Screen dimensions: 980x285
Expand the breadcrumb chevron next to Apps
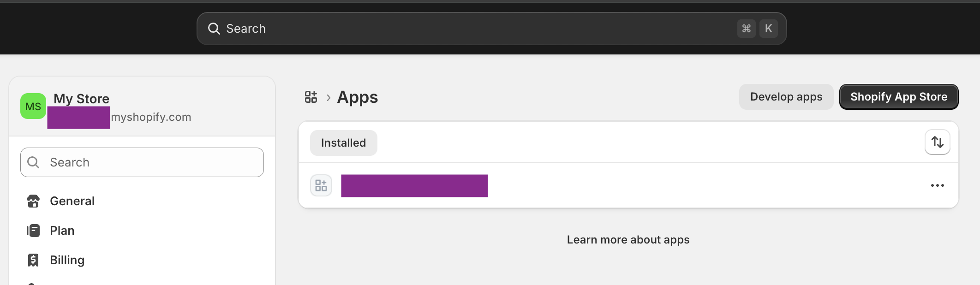coord(328,97)
